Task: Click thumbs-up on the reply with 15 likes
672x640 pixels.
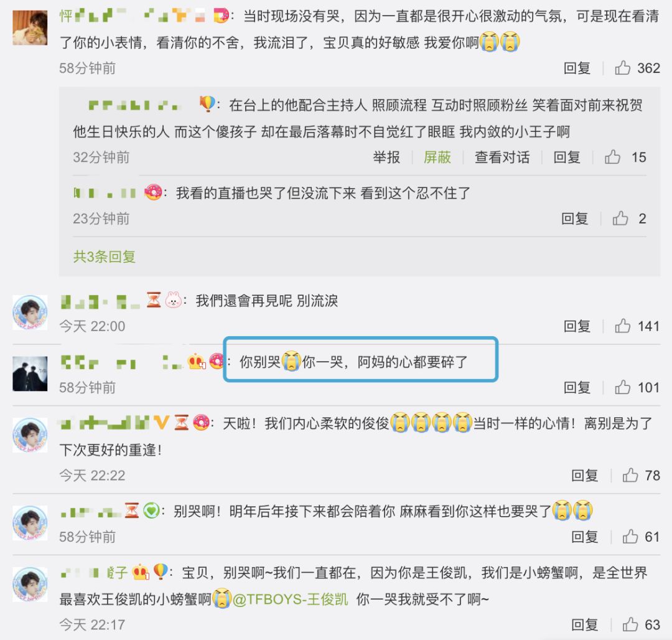Action: 612,157
